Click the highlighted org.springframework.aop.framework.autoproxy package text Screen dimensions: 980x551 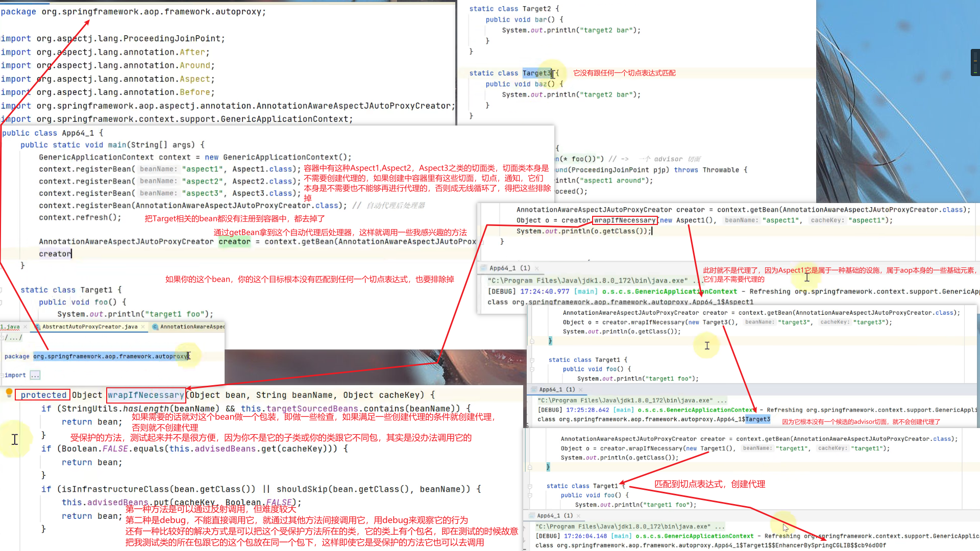(x=111, y=356)
